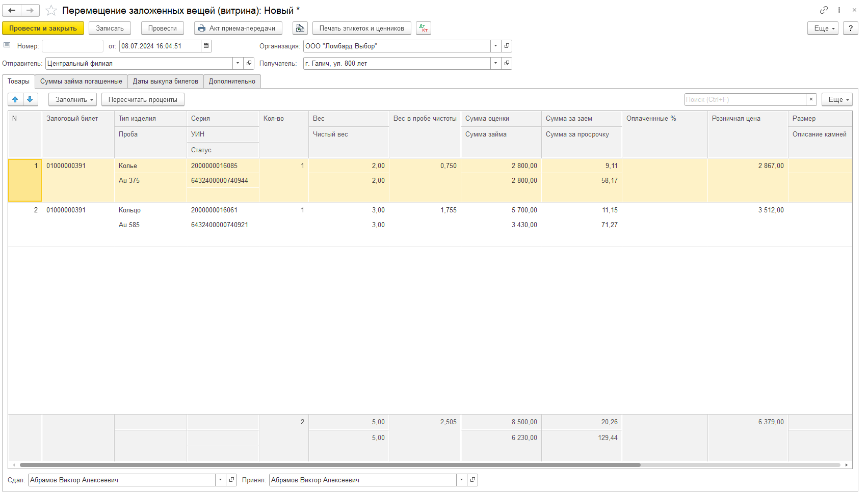The height and width of the screenshot is (493, 868).
Task: Click the scrollbar's left arrow
Action: tap(13, 465)
